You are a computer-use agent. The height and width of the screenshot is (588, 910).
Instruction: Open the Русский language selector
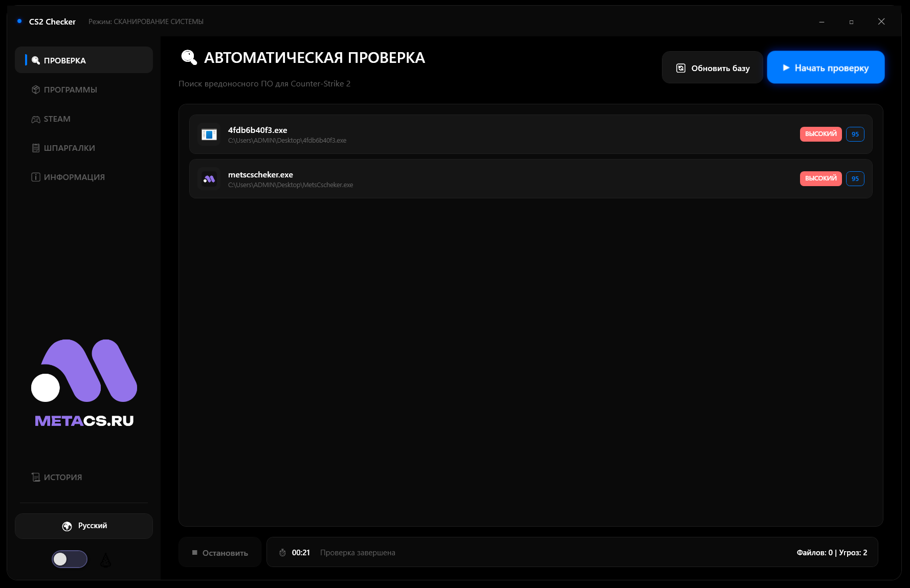(84, 526)
